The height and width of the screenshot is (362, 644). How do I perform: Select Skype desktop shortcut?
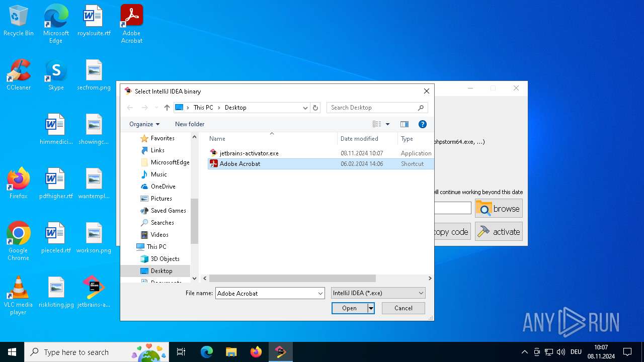pyautogui.click(x=56, y=75)
